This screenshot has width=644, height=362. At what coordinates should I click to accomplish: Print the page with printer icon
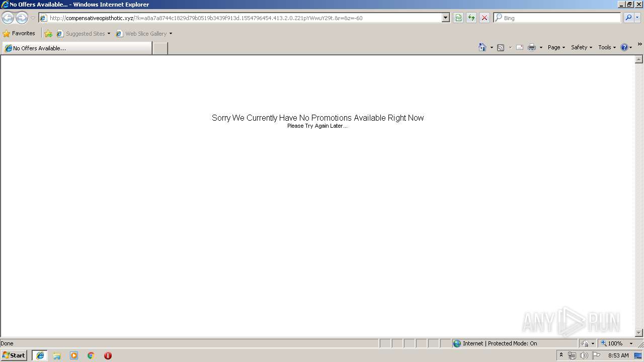tap(532, 47)
